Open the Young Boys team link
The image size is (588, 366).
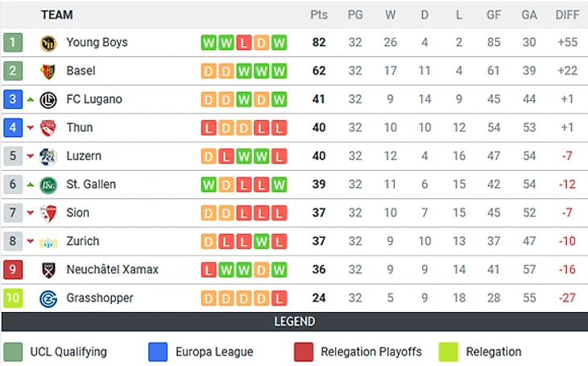pyautogui.click(x=97, y=43)
